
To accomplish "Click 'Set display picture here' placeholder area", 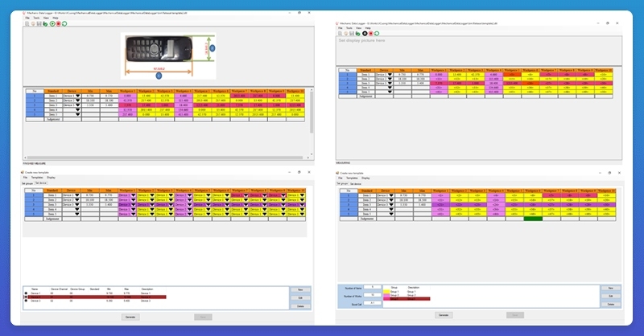I will coord(478,51).
